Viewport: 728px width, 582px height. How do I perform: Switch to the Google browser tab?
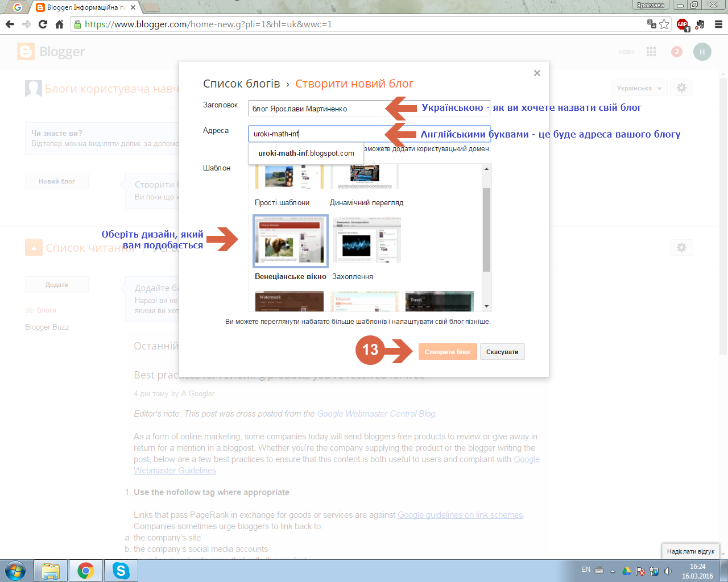point(18,7)
